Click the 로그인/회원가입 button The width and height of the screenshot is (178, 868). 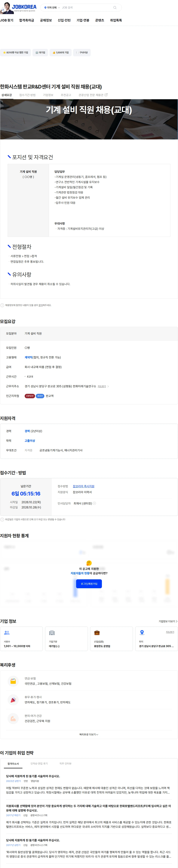coord(89,584)
